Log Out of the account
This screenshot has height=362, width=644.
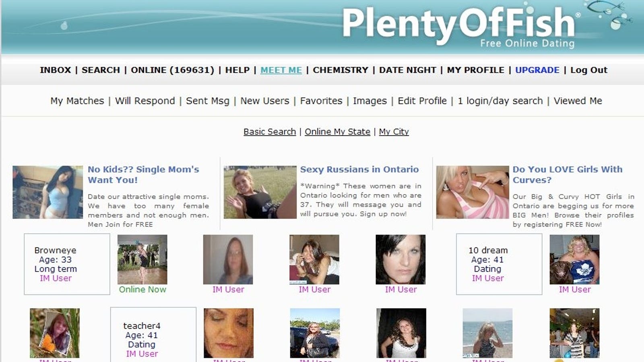[x=589, y=70]
